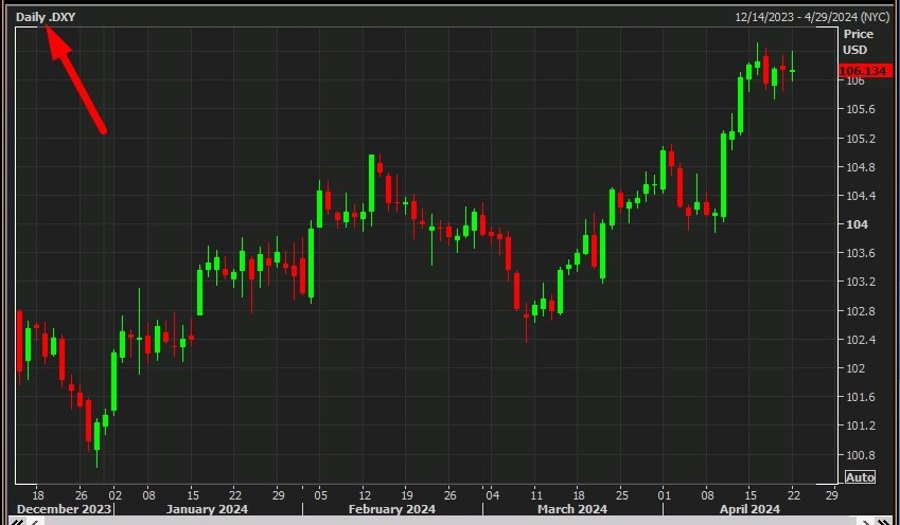Click the 103.6 price axis label
Screen dimensions: 900x525
click(860, 253)
